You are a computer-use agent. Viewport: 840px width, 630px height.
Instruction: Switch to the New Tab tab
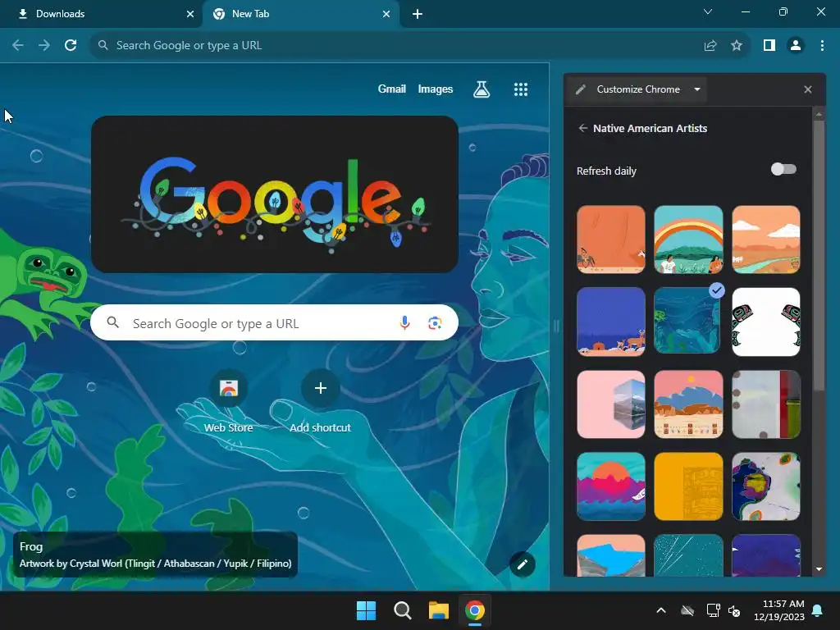(x=300, y=14)
